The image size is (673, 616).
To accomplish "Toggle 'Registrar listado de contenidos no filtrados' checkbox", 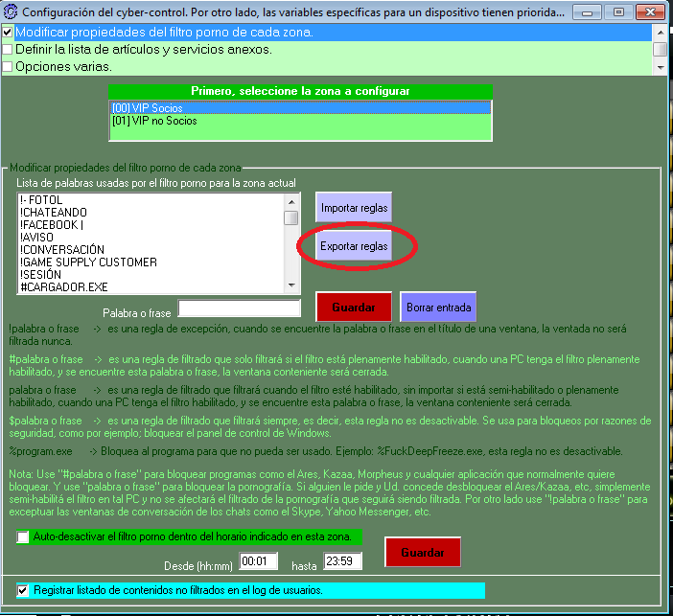I will 23,591.
